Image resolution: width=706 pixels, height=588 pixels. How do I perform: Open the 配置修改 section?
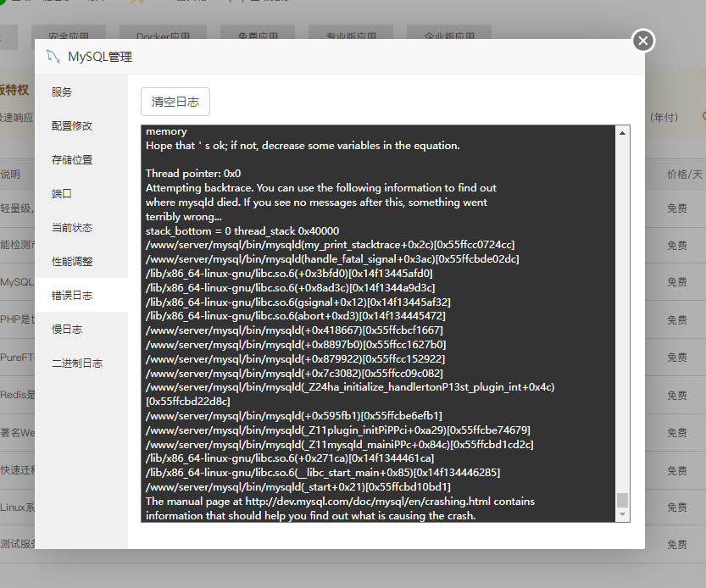[81, 125]
